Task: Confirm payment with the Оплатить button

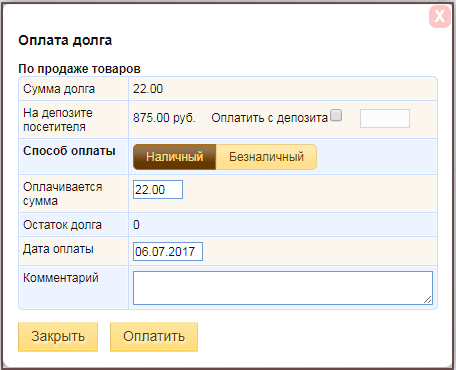Action: point(154,336)
